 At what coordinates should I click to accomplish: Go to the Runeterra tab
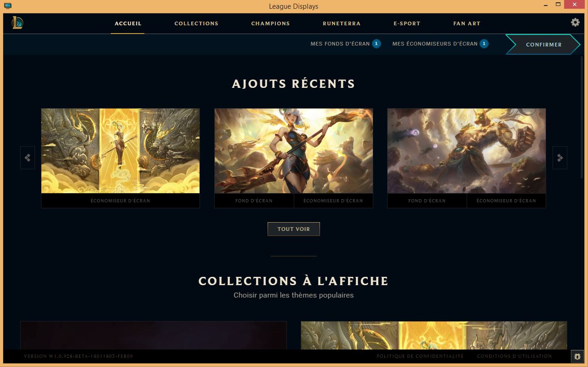pos(342,23)
